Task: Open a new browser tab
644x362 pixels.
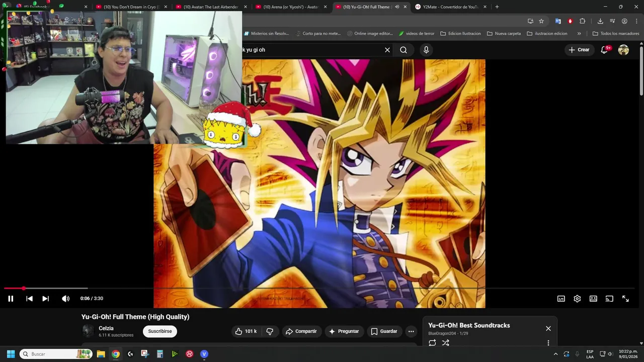Action: pyautogui.click(x=497, y=7)
